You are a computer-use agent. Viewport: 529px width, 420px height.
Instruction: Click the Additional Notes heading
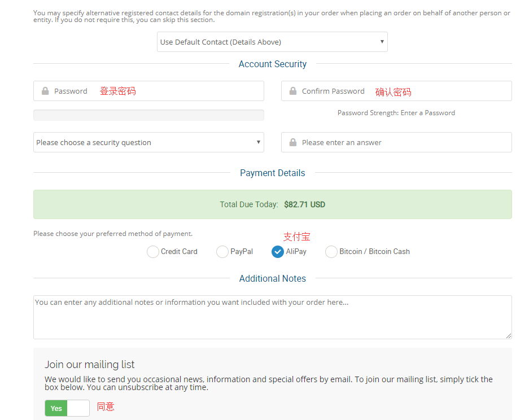[x=273, y=278]
